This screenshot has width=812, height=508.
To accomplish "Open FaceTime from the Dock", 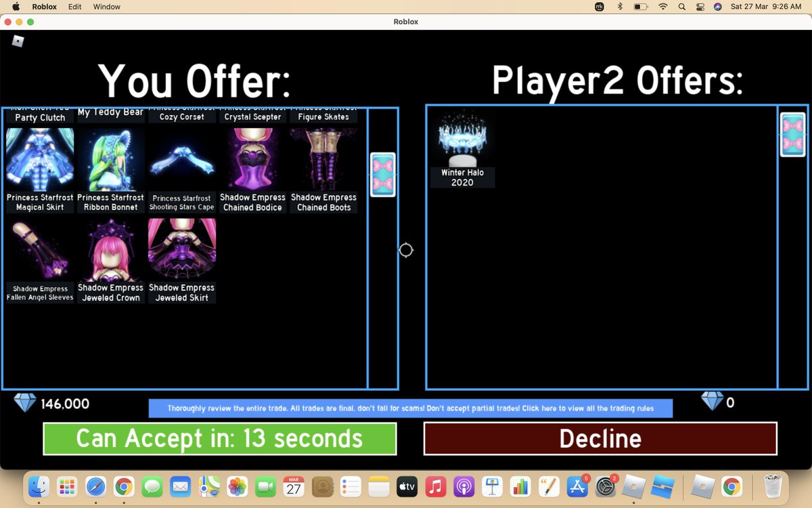I will coord(266,486).
